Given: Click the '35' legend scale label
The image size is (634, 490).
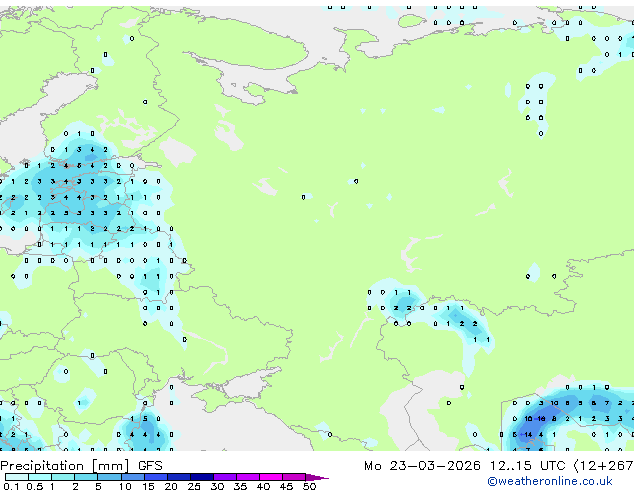Looking at the screenshot, I should [240, 486].
